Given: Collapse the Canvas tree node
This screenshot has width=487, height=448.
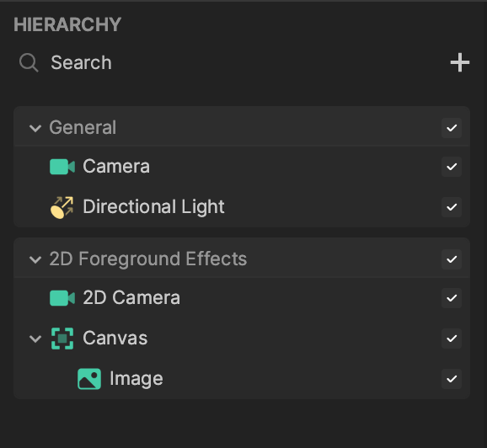Looking at the screenshot, I should [x=35, y=339].
